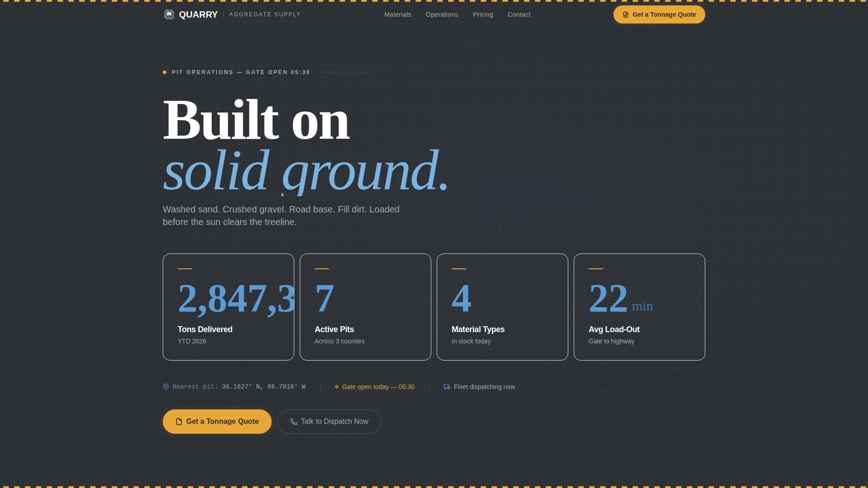Open the Contact nav link
The height and width of the screenshot is (488, 868).
[519, 14]
